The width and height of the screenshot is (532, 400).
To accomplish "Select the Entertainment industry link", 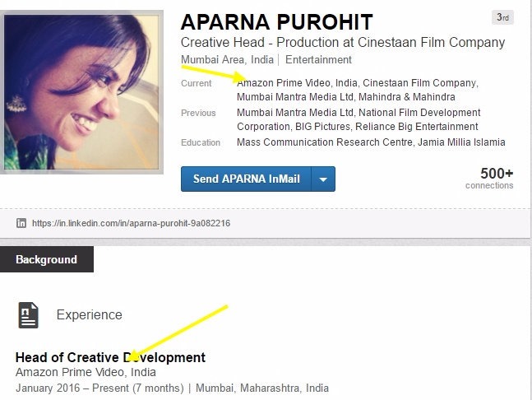I will (318, 60).
